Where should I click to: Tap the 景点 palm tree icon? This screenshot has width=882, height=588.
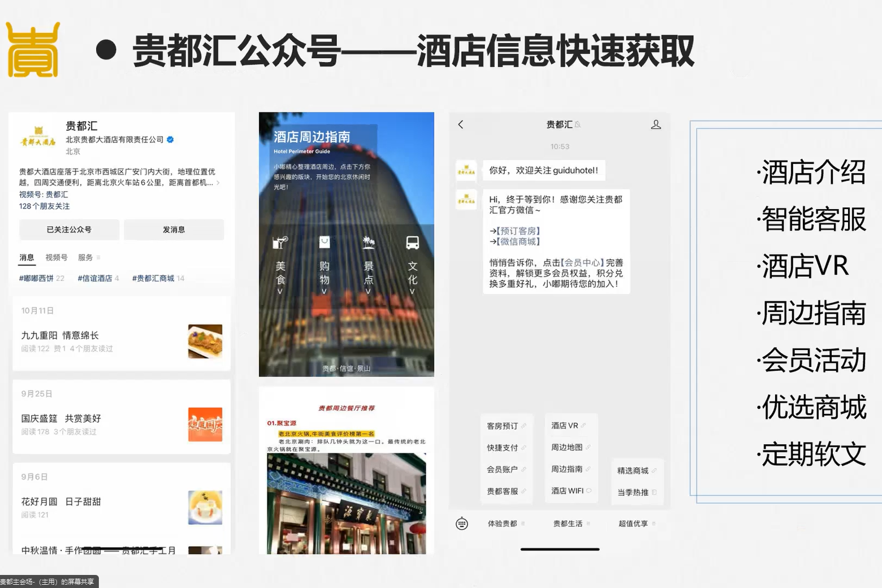point(369,243)
